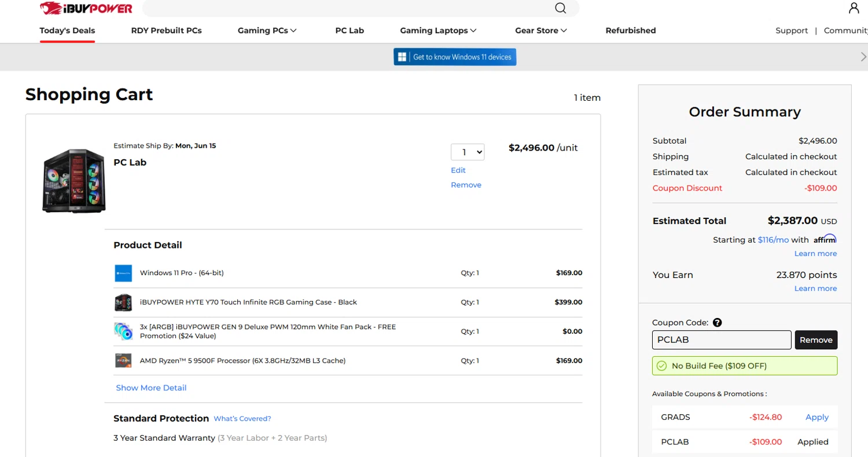Open the Support link
Image resolution: width=868 pixels, height=457 pixels.
click(792, 31)
